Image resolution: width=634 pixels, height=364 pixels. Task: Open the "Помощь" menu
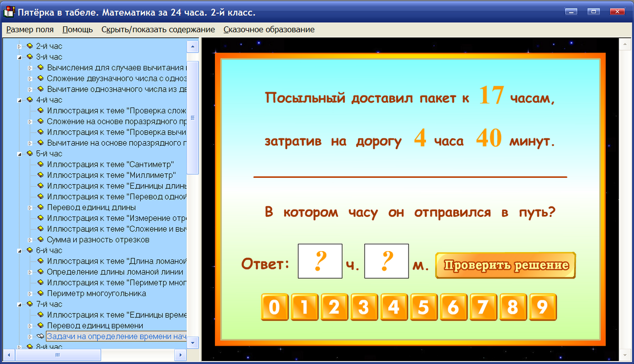pyautogui.click(x=77, y=29)
